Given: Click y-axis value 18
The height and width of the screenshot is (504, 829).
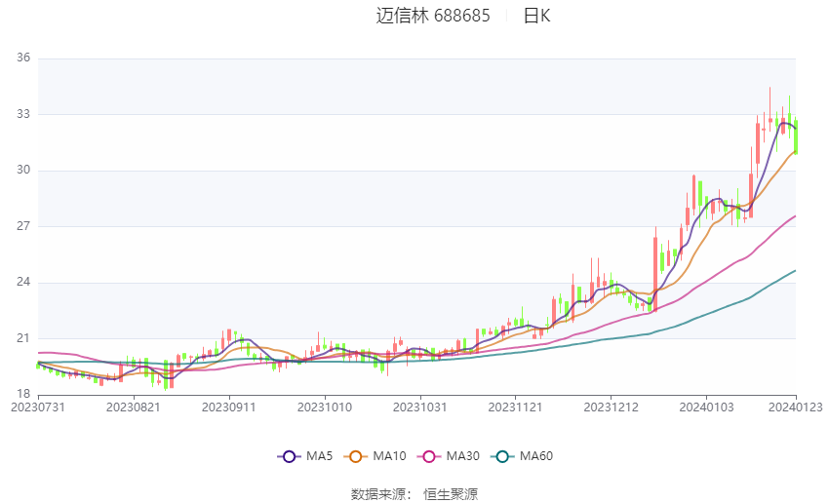Looking at the screenshot, I should (23, 394).
